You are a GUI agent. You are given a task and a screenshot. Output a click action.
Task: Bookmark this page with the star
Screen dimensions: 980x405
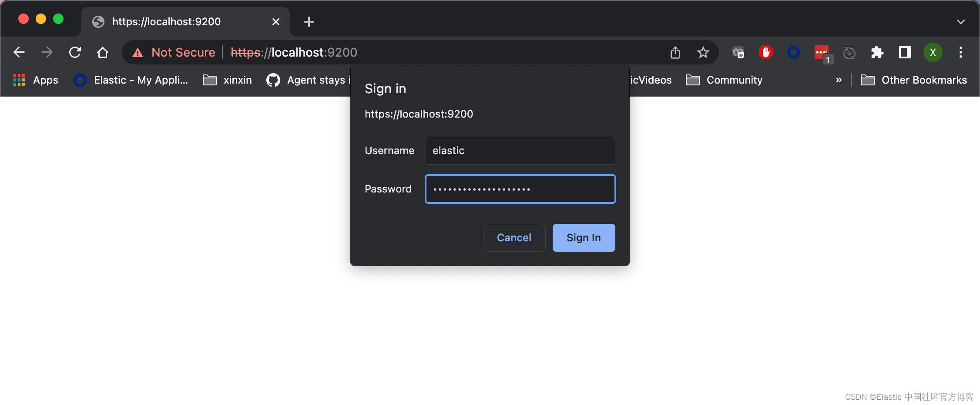pos(703,53)
